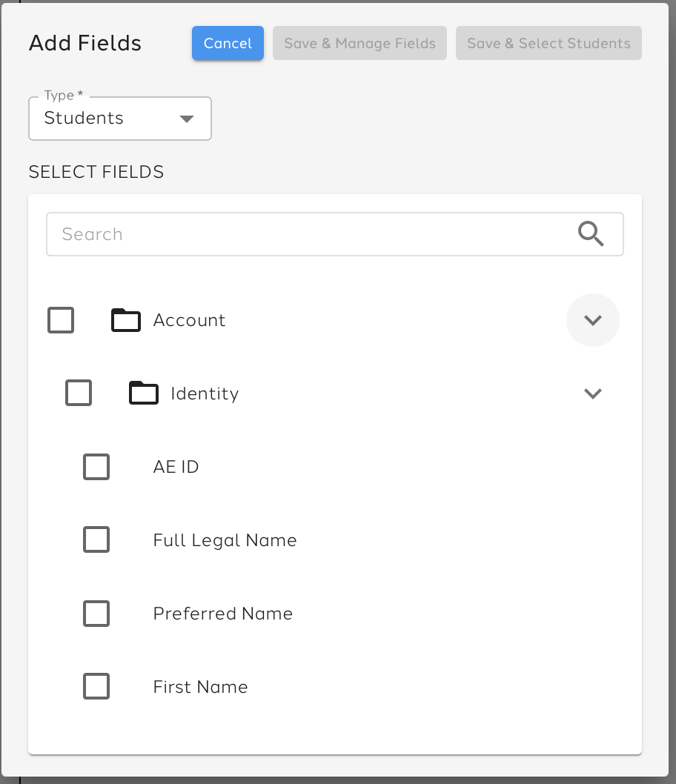676x784 pixels.
Task: Click the search magnifier icon
Action: pyautogui.click(x=591, y=234)
